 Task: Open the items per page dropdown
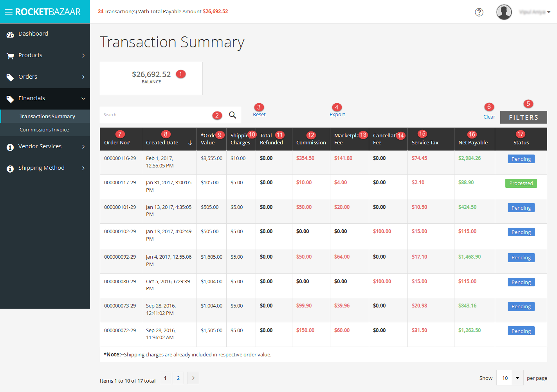(x=510, y=378)
